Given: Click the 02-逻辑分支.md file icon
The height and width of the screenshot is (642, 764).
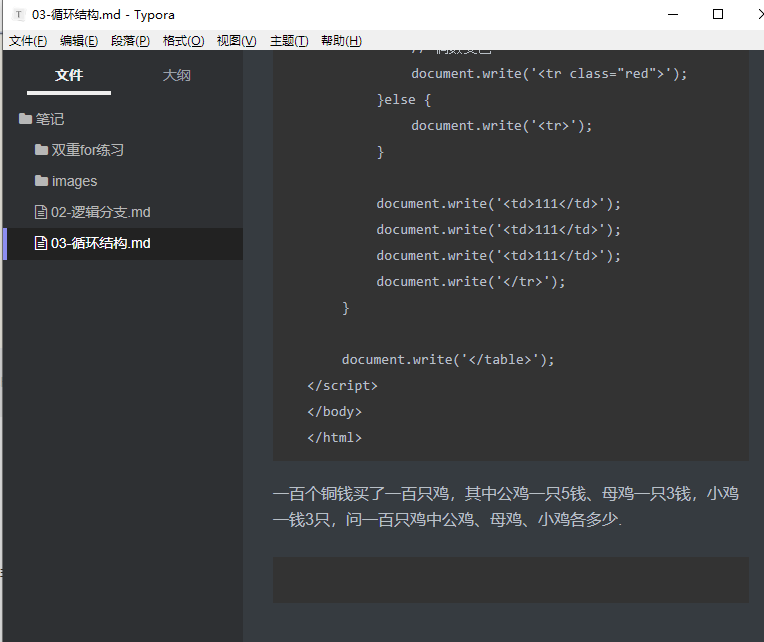Looking at the screenshot, I should tap(41, 212).
